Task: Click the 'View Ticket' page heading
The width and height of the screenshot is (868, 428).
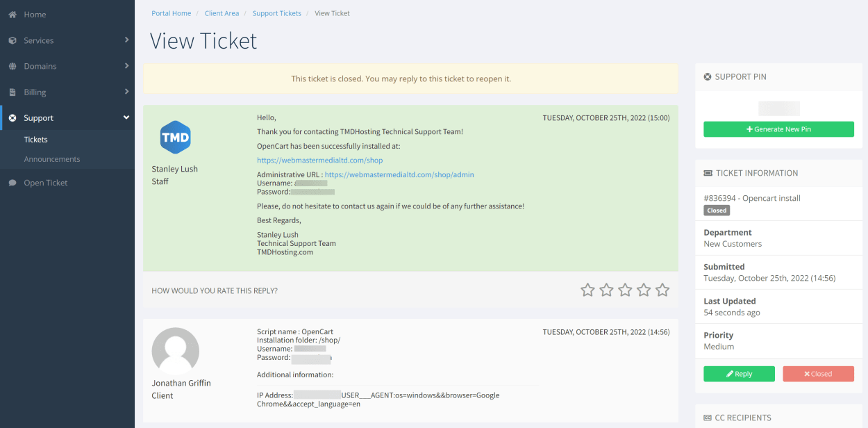Action: pyautogui.click(x=203, y=41)
